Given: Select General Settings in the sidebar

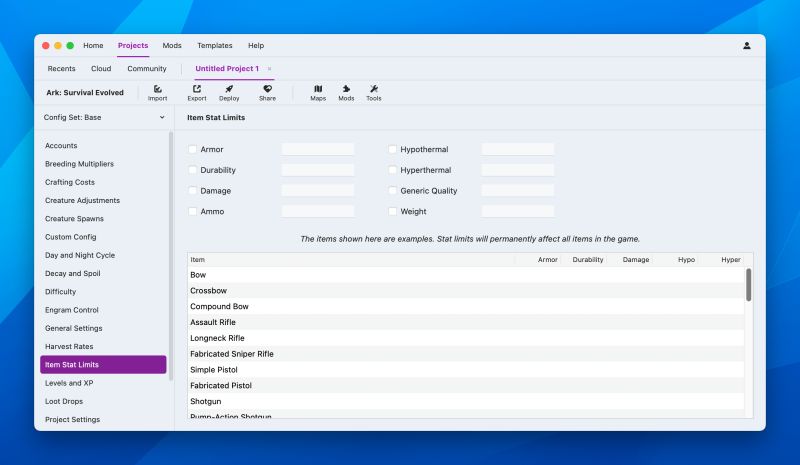Looking at the screenshot, I should pos(103,328).
